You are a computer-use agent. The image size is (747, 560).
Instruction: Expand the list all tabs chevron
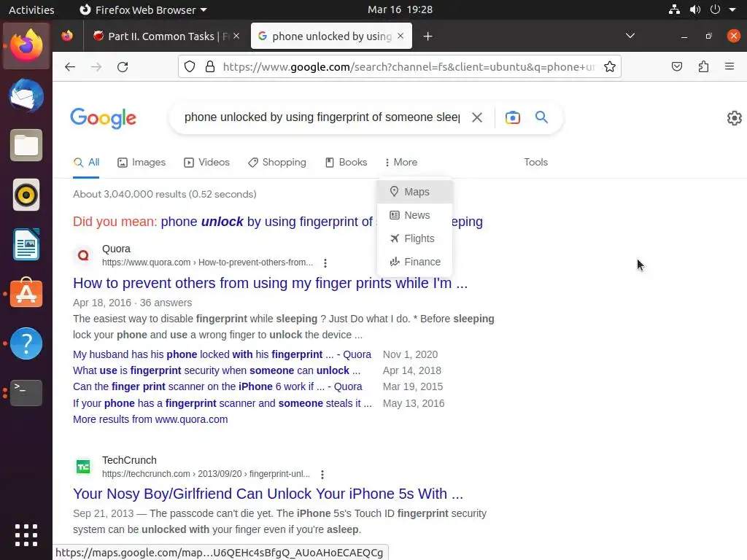[630, 36]
